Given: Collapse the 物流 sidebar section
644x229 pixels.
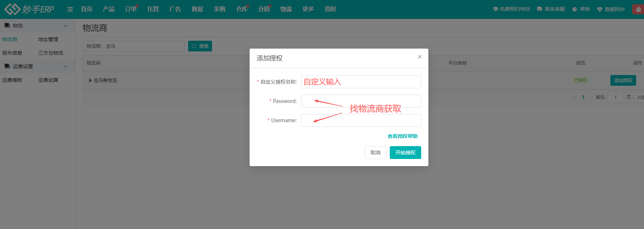Looking at the screenshot, I should tap(65, 26).
